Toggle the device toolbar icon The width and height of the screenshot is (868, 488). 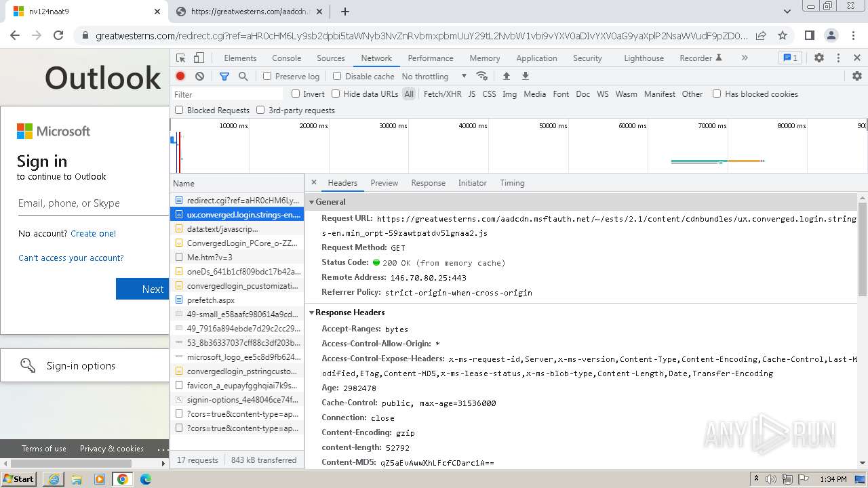(199, 58)
